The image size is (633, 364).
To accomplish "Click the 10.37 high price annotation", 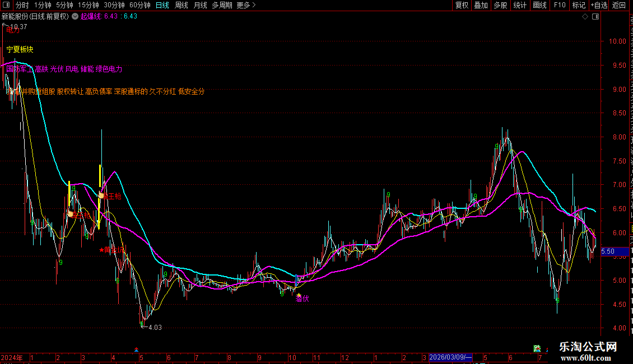I will point(18,27).
